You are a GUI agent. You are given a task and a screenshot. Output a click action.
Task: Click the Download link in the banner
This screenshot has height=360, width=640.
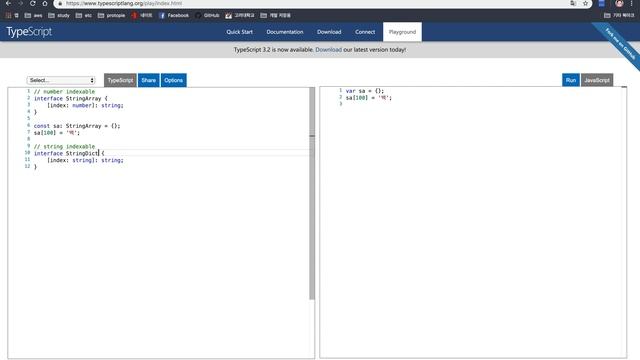pyautogui.click(x=329, y=50)
